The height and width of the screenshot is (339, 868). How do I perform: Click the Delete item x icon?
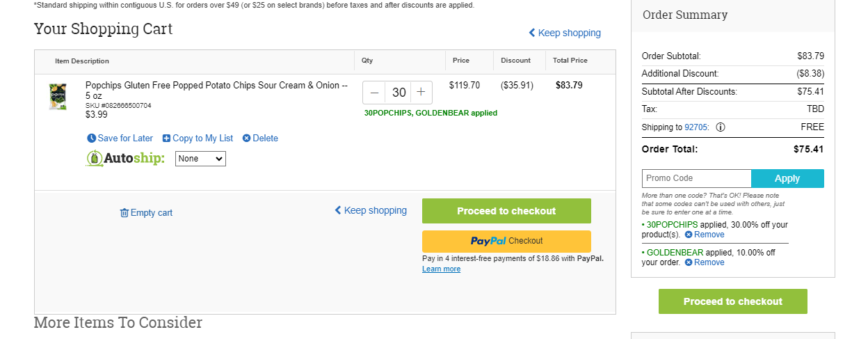[x=246, y=139]
